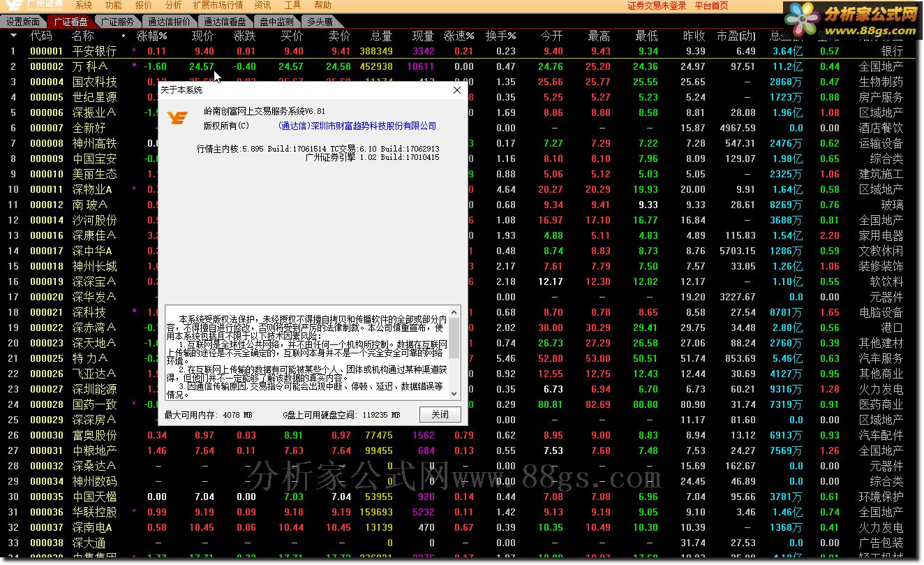Sort by the 涨跌 column header
924x565 pixels.
point(244,36)
